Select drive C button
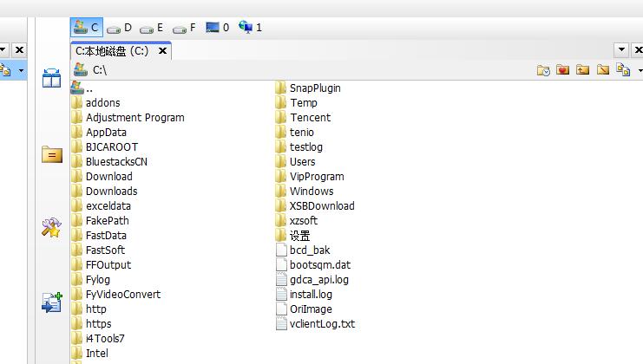Screen dimensions: 643x364 click(87, 28)
